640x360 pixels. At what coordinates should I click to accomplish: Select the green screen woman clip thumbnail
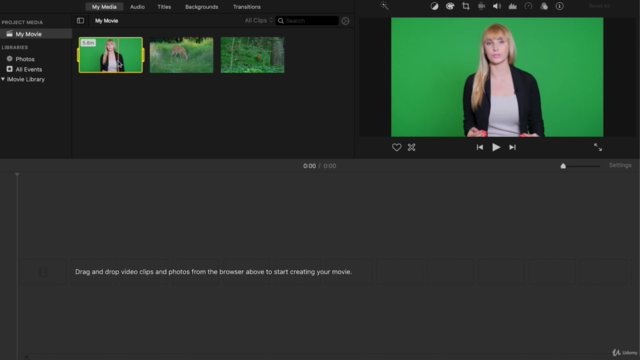click(111, 55)
